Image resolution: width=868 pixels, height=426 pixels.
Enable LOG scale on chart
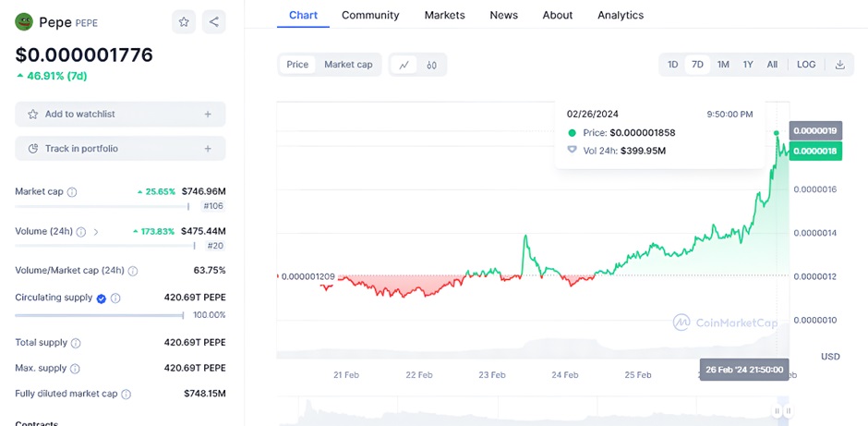pos(806,65)
